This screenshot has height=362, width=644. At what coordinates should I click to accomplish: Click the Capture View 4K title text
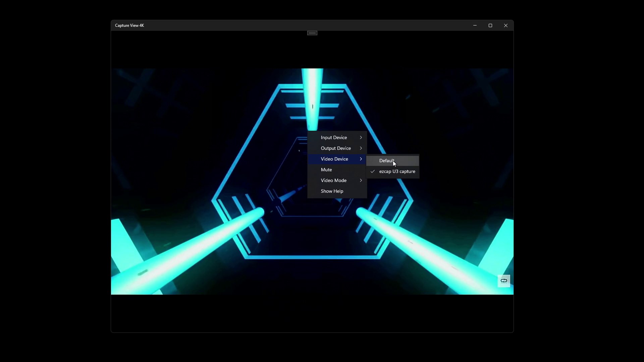click(129, 25)
